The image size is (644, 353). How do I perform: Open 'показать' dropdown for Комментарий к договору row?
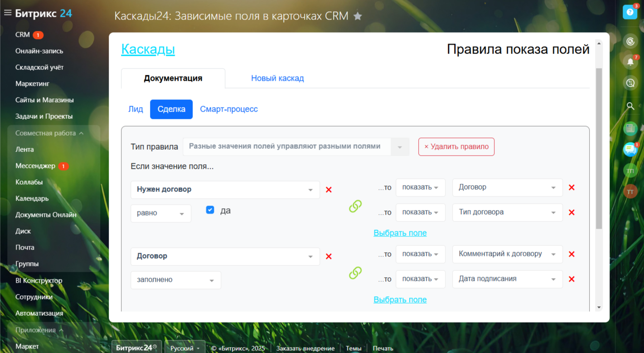pyautogui.click(x=421, y=254)
